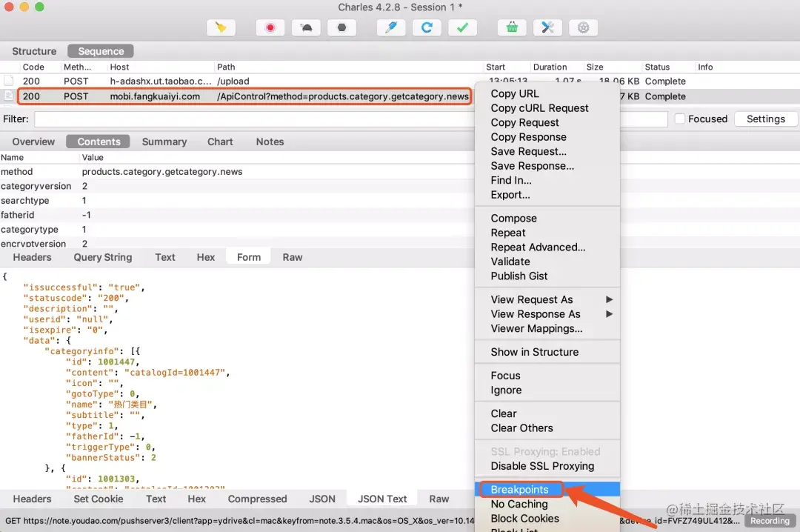Open the Overview tab

click(33, 142)
